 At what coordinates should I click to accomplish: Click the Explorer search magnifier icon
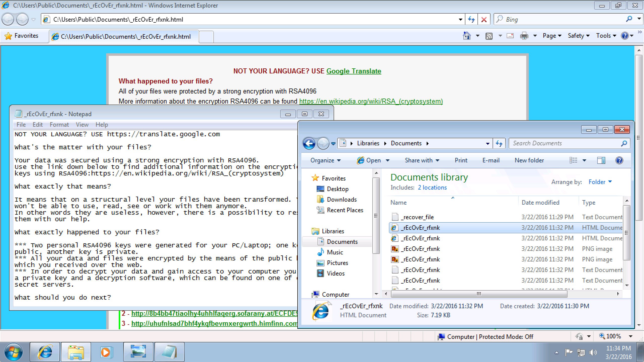coord(624,143)
